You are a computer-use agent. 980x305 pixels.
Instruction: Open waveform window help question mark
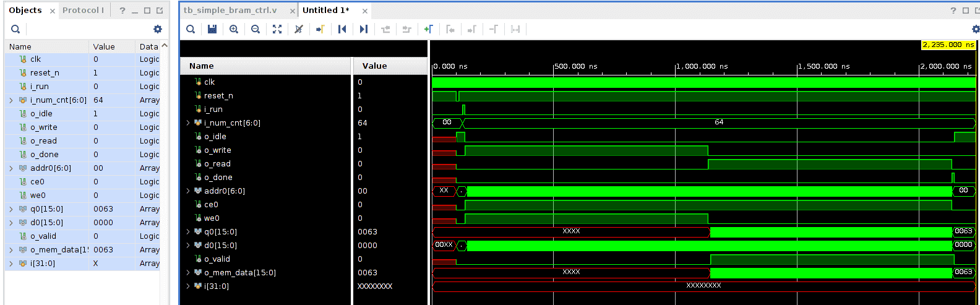(x=953, y=11)
